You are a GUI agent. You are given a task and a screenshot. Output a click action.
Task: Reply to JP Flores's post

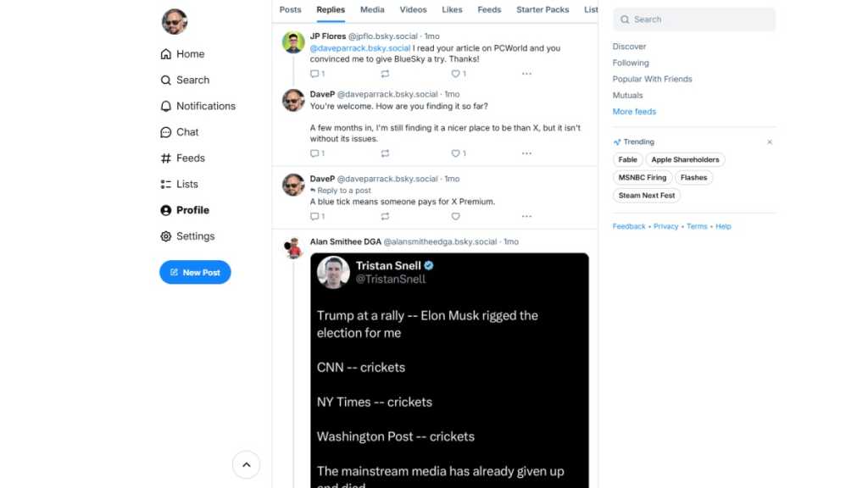coord(314,74)
